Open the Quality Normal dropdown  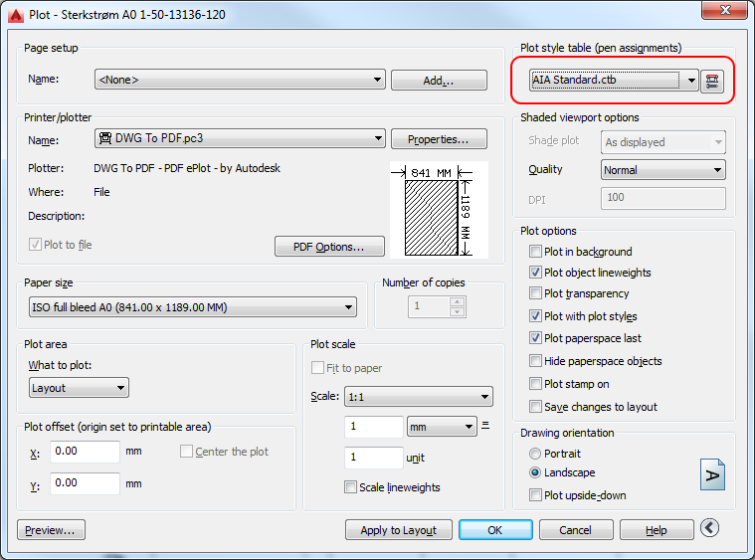[x=663, y=170]
